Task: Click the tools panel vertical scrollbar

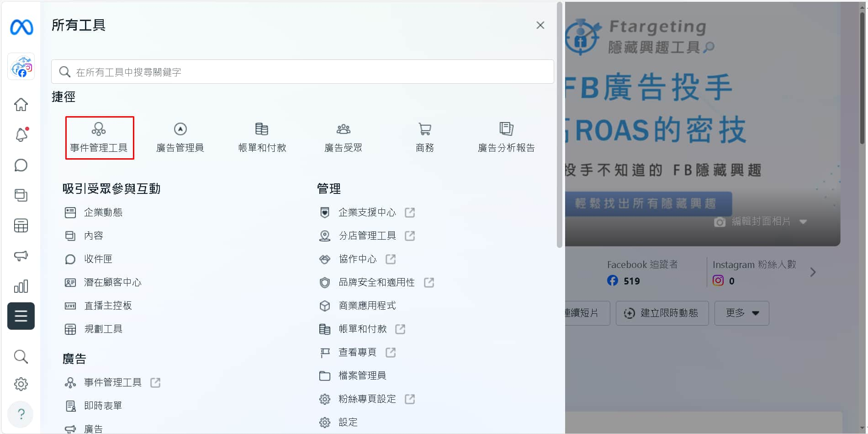Action: [x=560, y=126]
